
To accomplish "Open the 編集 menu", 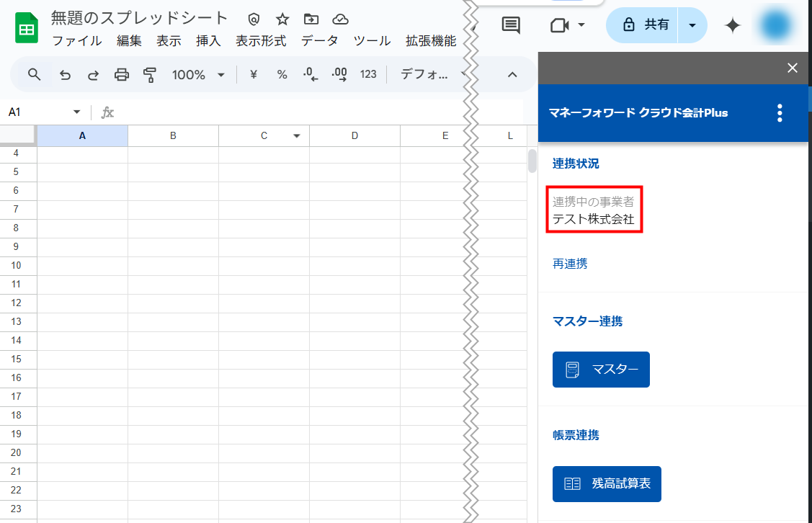I will tap(129, 41).
